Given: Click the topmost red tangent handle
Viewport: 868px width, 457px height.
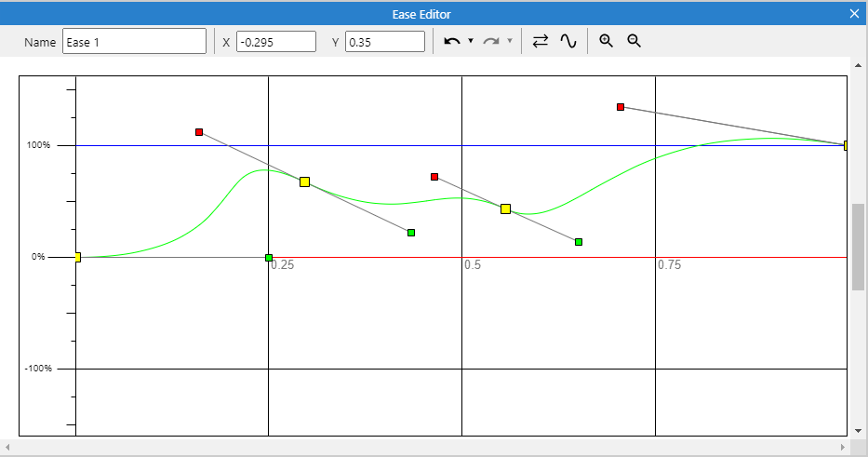Looking at the screenshot, I should [x=621, y=107].
